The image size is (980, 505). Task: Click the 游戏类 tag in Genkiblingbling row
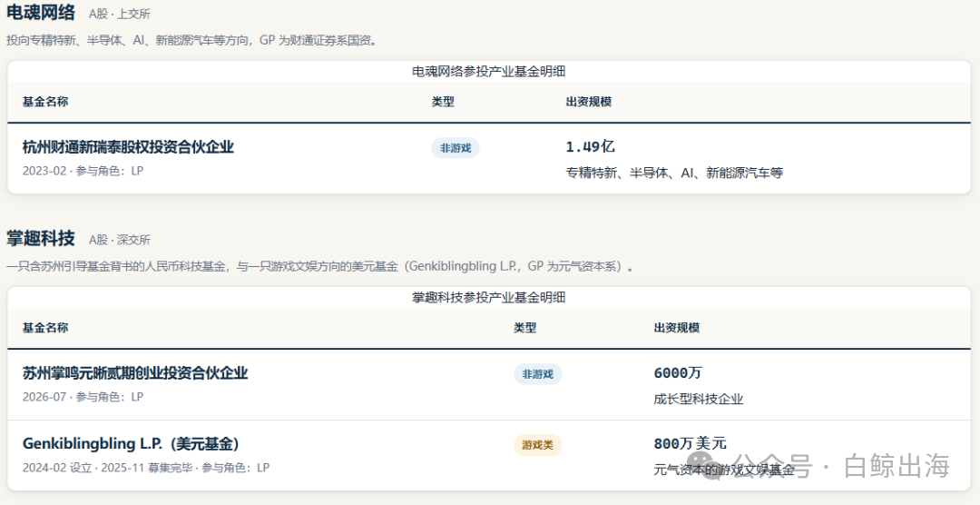coord(538,445)
